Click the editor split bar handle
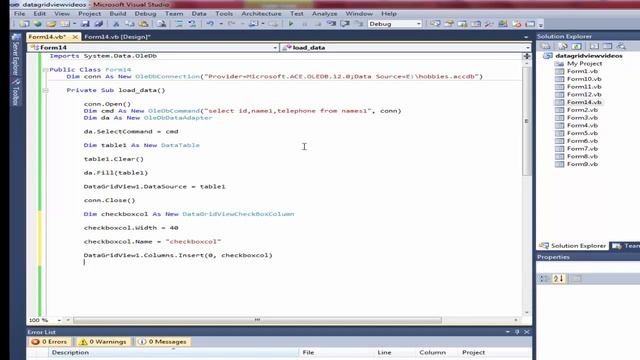 click(527, 56)
